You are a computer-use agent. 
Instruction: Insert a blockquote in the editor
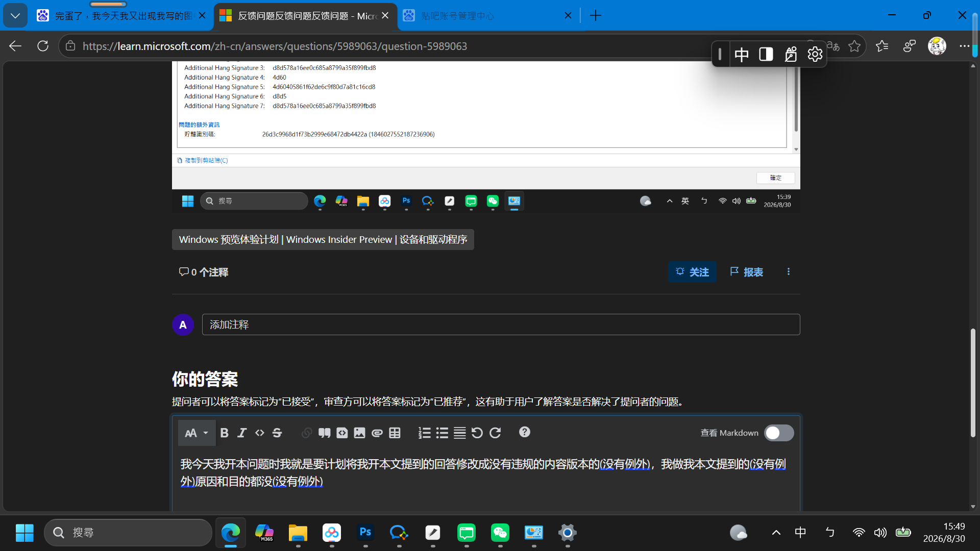click(325, 433)
